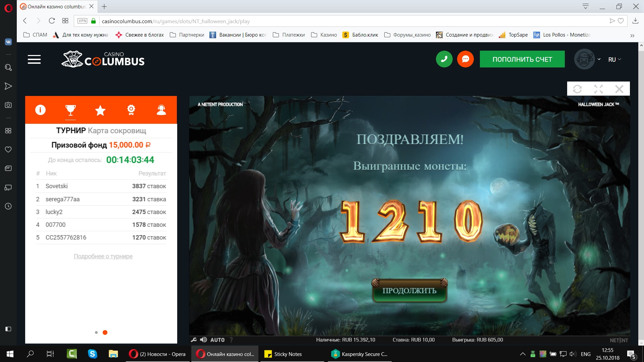The image size is (644, 362).
Task: Mute the game sound speaker
Action: click(203, 340)
